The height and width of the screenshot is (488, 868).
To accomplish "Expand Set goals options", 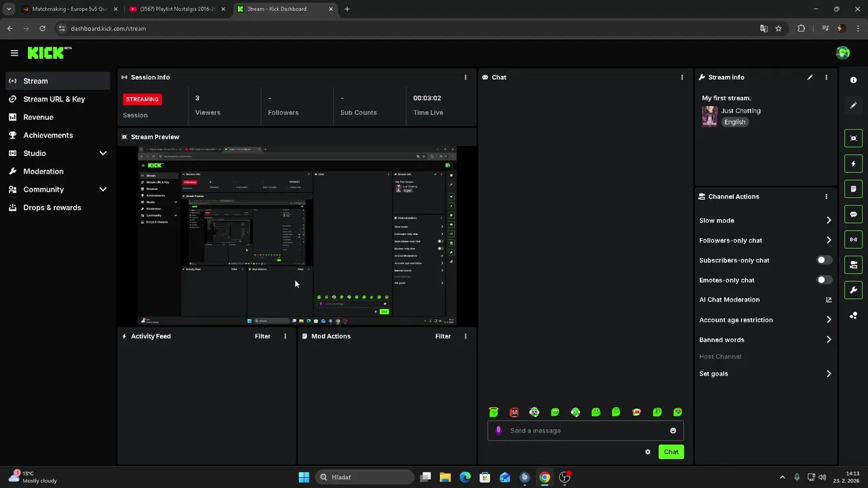I will click(829, 373).
